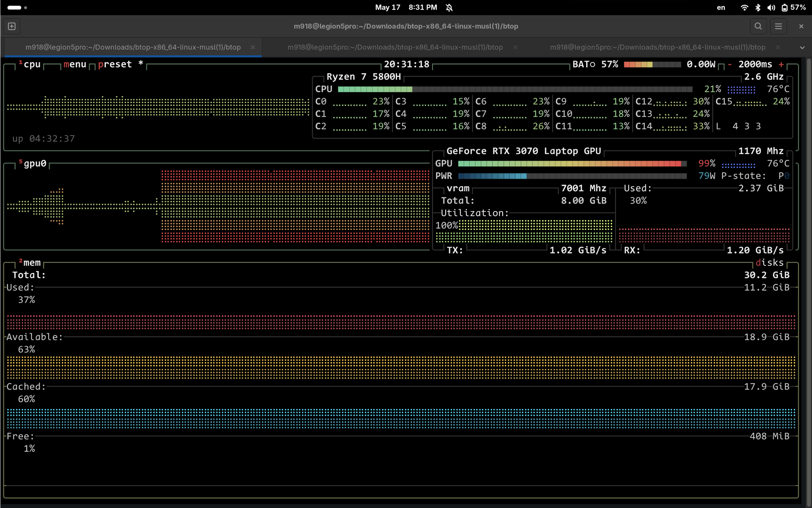This screenshot has width=812, height=508.
Task: Click the 2000ms update interval value
Action: pos(755,65)
